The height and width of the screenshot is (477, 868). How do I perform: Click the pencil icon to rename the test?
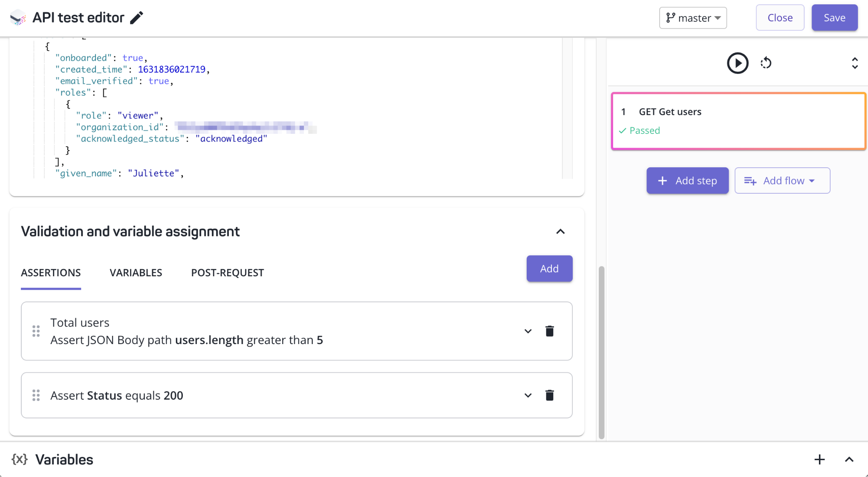tap(137, 18)
